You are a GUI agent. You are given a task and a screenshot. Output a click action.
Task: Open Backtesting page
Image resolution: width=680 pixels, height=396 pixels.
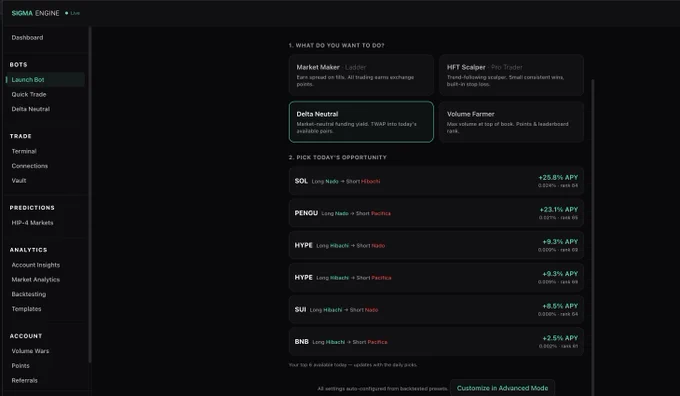click(29, 294)
